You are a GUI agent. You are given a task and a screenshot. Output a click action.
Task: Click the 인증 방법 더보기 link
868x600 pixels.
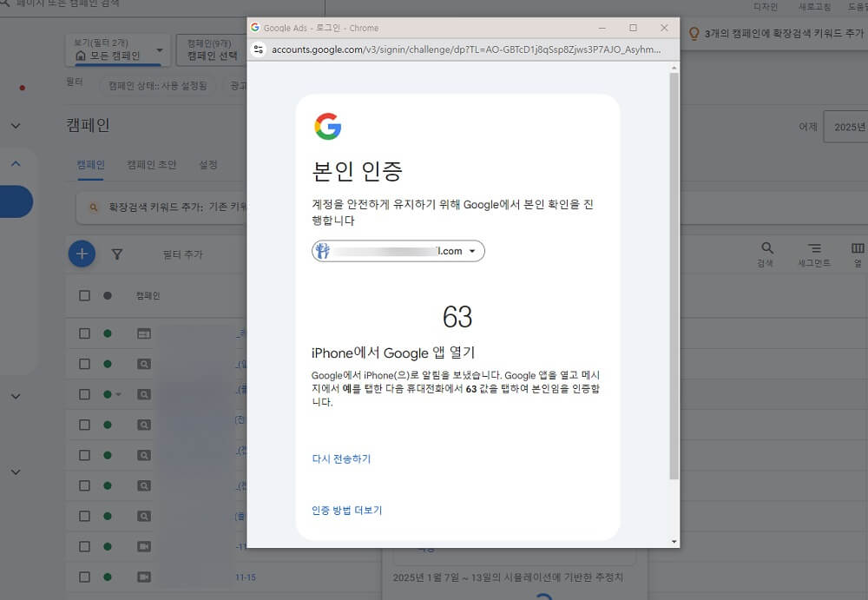point(349,511)
